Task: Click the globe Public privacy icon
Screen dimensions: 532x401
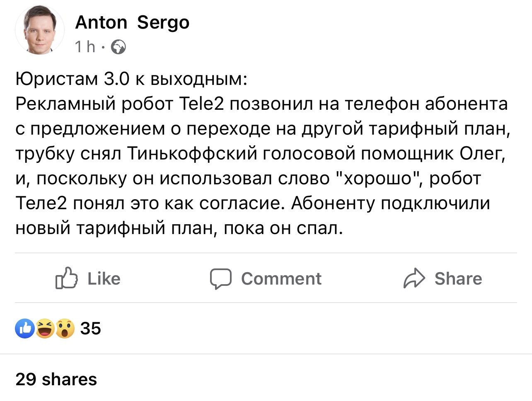Action: point(119,47)
